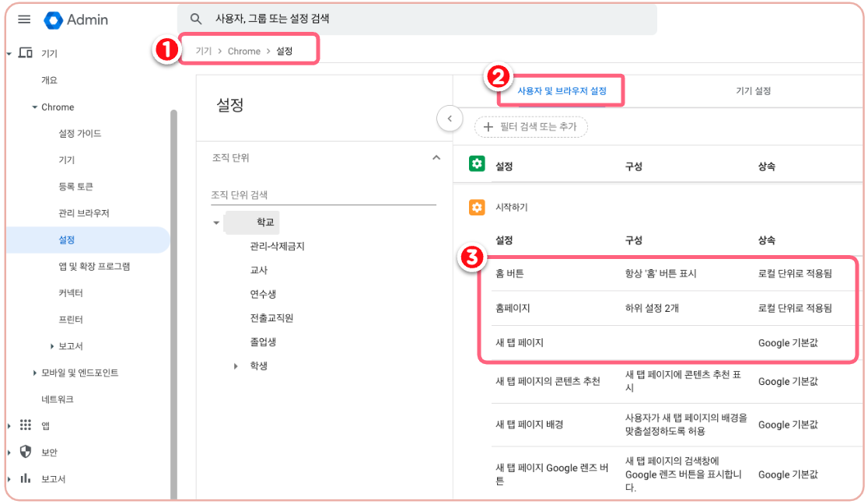This screenshot has height=504, width=868.
Task: Collapse the 조직 단위 section
Action: tap(436, 158)
